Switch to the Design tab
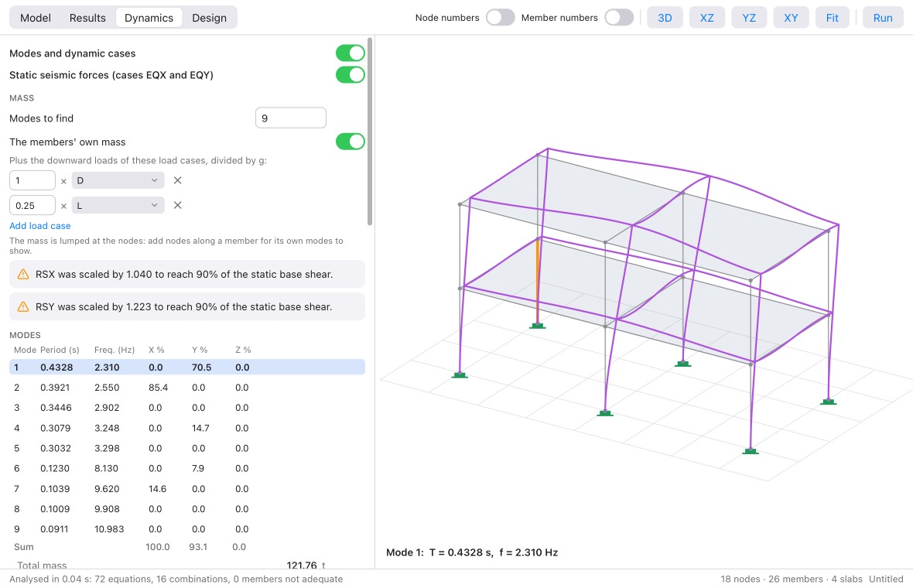Viewport: 913px width, 588px height. pyautogui.click(x=209, y=18)
